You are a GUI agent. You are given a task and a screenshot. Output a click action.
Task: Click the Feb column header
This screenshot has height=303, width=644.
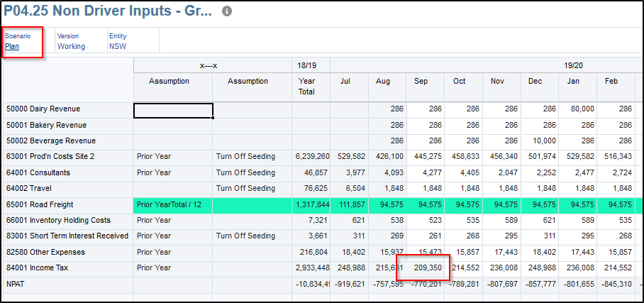616,87
